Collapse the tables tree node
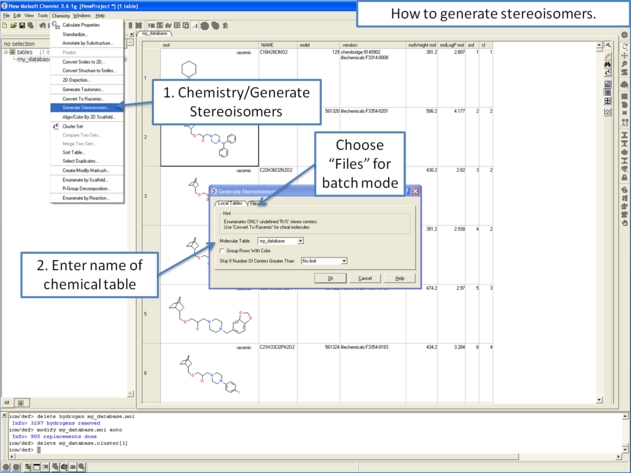The width and height of the screenshot is (631, 473). pos(5,53)
